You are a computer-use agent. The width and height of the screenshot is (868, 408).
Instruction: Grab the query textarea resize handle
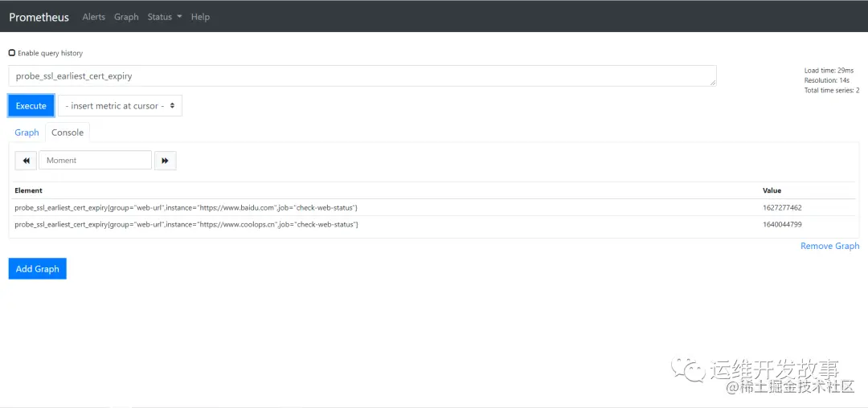[712, 83]
